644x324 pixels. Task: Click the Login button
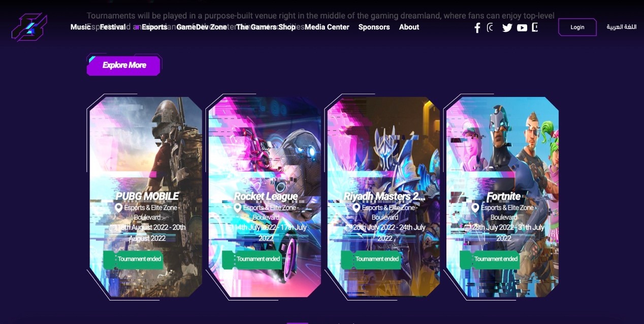click(x=577, y=27)
